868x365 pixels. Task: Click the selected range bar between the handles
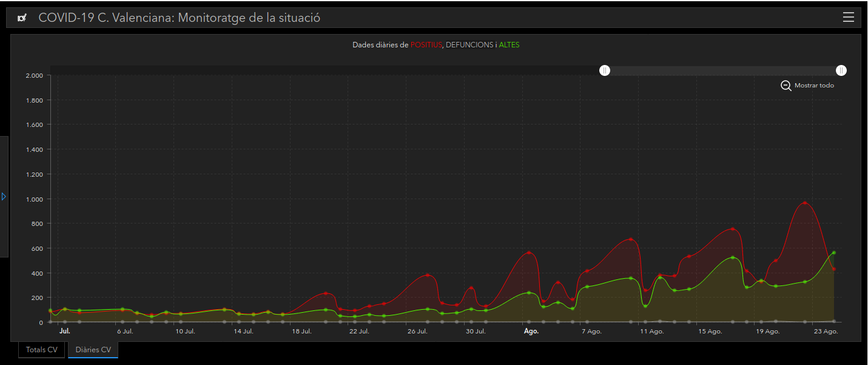pyautogui.click(x=722, y=71)
